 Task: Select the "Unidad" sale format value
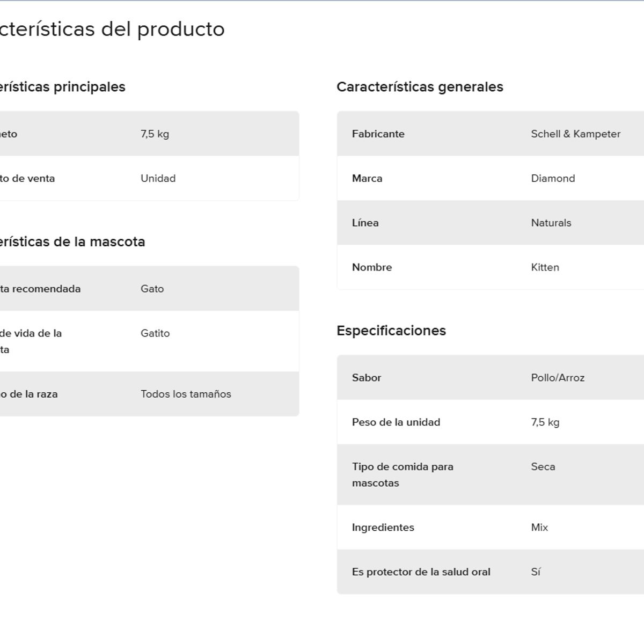pos(158,179)
